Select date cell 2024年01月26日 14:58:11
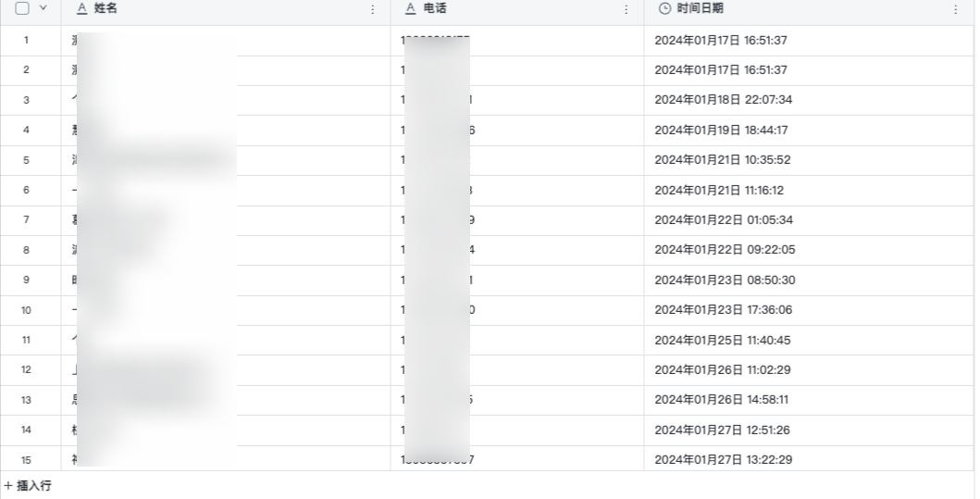Image resolution: width=980 pixels, height=499 pixels. pyautogui.click(x=809, y=400)
